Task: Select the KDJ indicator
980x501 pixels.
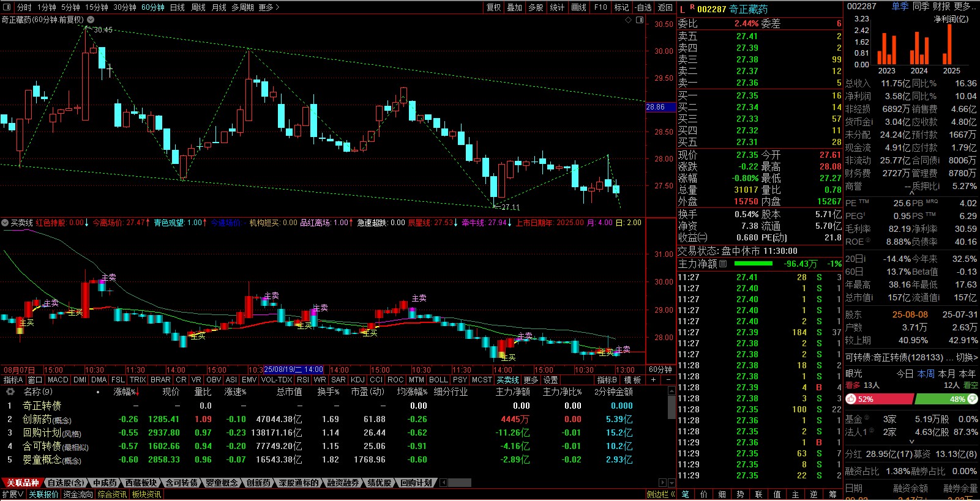Action: click(x=357, y=380)
